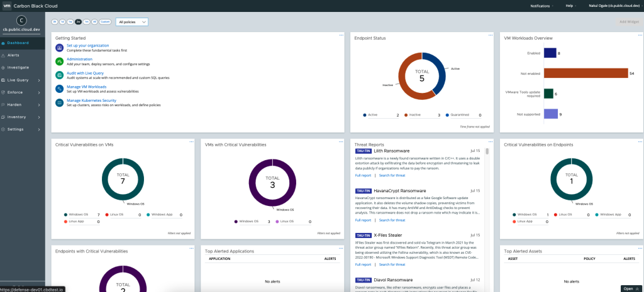Click the circular C organization avatar
Image resolution: width=644 pixels, height=292 pixels.
tap(22, 20)
